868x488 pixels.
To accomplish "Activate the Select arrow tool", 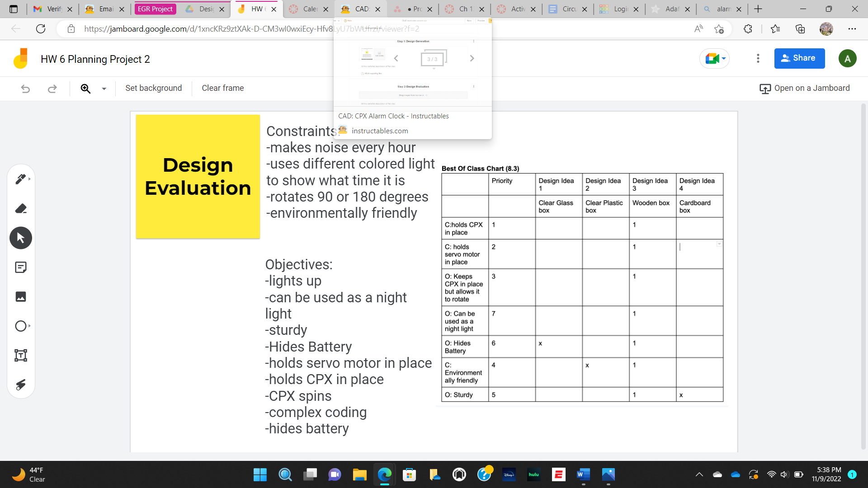I will pos(20,238).
